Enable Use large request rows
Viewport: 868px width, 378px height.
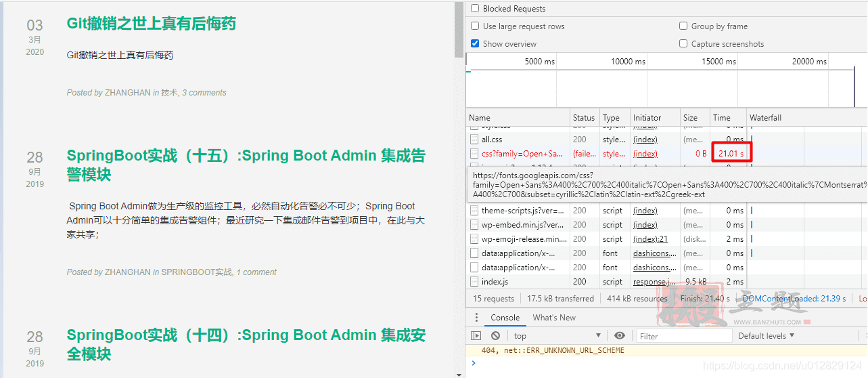pos(475,26)
